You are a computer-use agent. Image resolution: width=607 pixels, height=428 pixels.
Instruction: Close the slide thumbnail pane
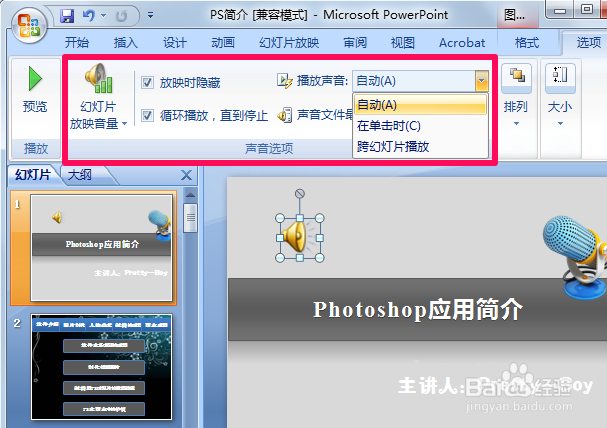[x=186, y=175]
